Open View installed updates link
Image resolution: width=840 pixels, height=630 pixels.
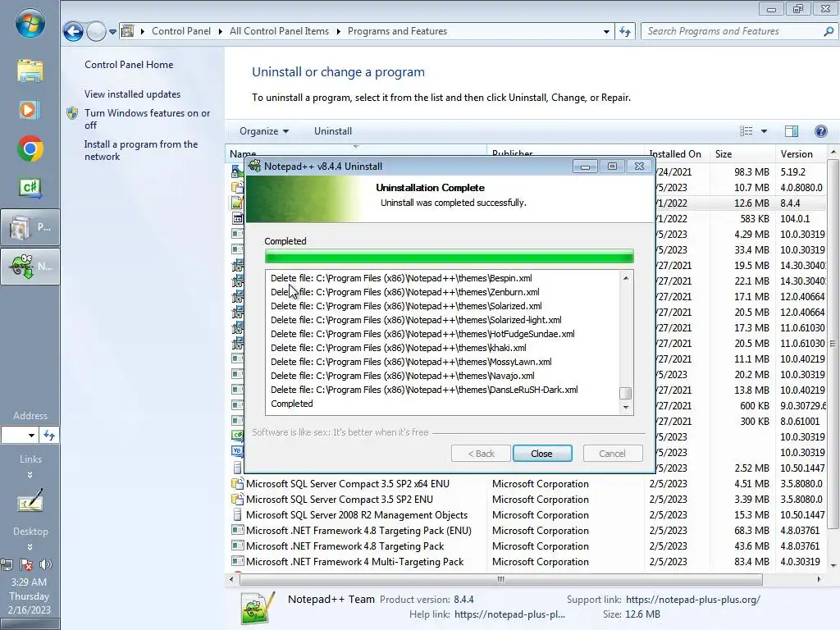click(132, 94)
